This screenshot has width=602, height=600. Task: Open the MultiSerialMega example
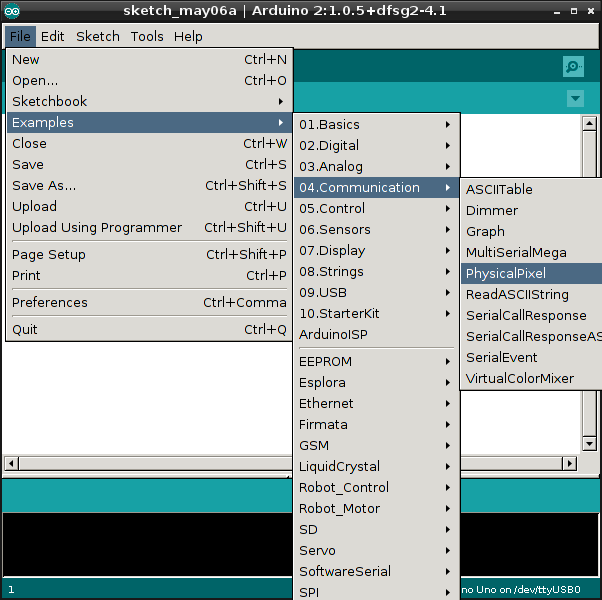click(x=531, y=252)
